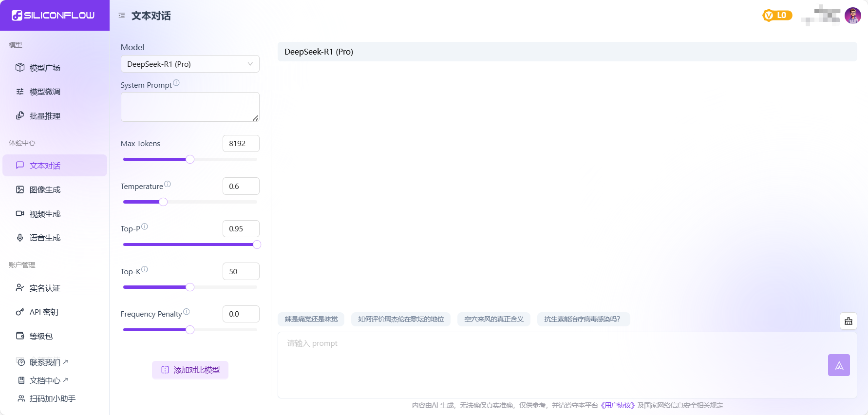Open API 密钥 page
This screenshot has width=868, height=415.
[55, 312]
